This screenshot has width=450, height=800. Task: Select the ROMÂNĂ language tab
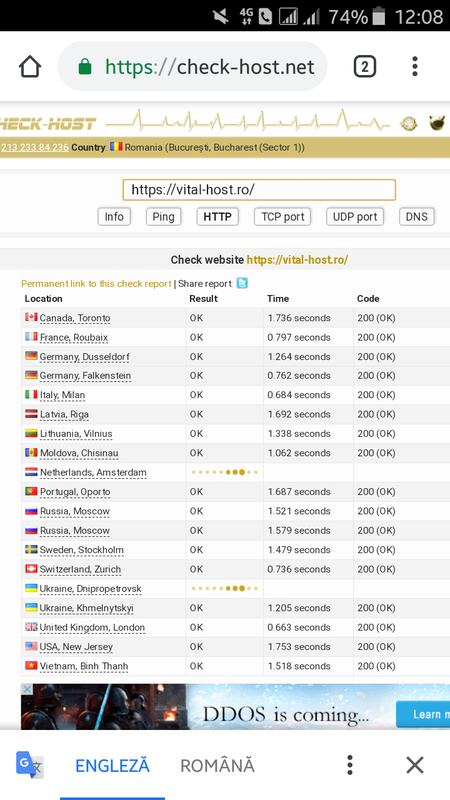coord(217,765)
